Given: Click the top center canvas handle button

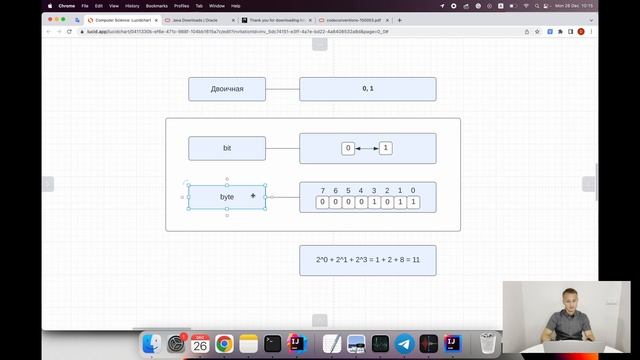Looking at the screenshot, I should (320, 44).
